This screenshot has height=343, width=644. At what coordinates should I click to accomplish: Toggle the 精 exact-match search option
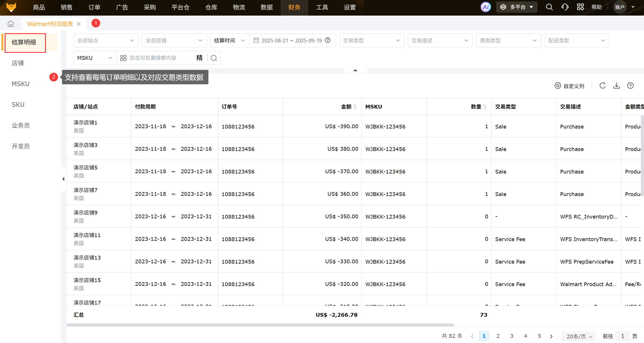(199, 58)
